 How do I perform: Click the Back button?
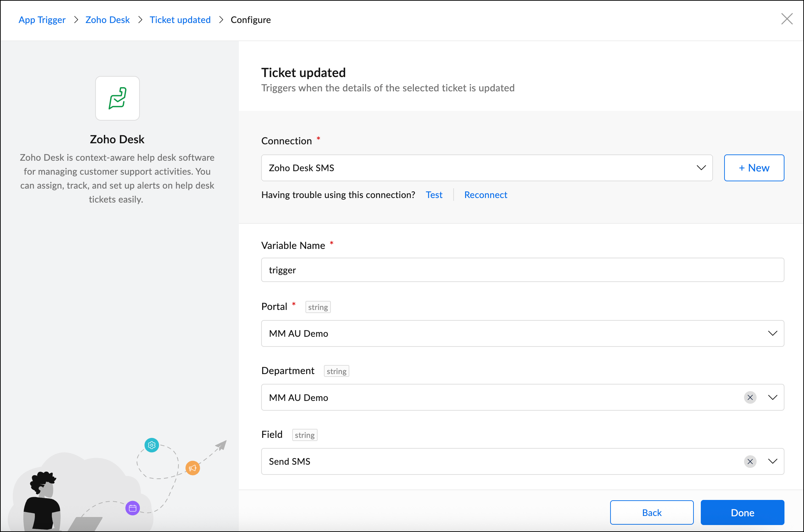(652, 512)
